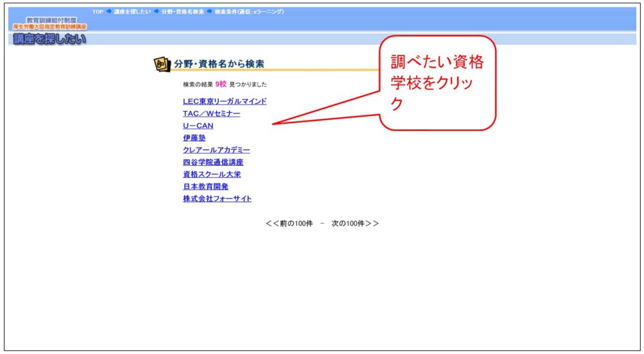This screenshot has width=644, height=354.
Task: Open the 伊藤塾 link
Action: [194, 138]
